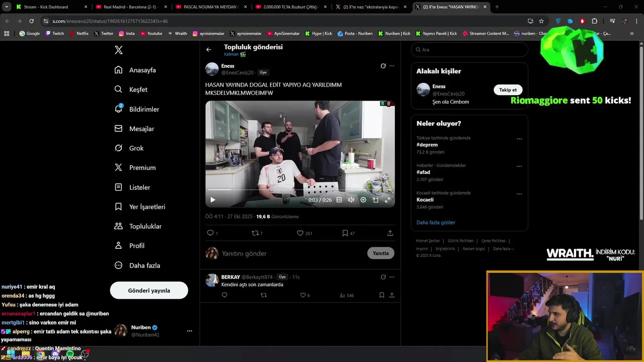The height and width of the screenshot is (362, 644).
Task: Reply to the Eness post
Action: tap(212, 233)
